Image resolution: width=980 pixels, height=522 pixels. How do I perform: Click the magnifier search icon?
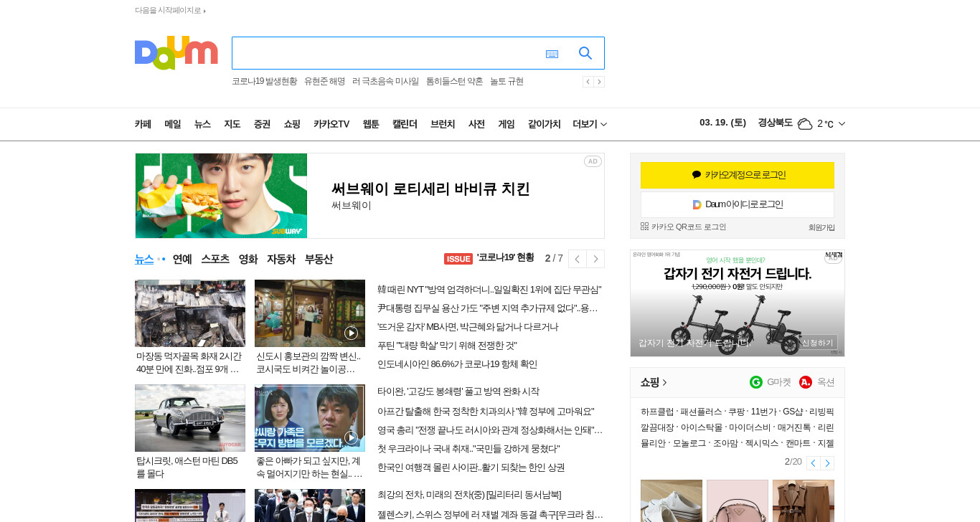pos(585,53)
